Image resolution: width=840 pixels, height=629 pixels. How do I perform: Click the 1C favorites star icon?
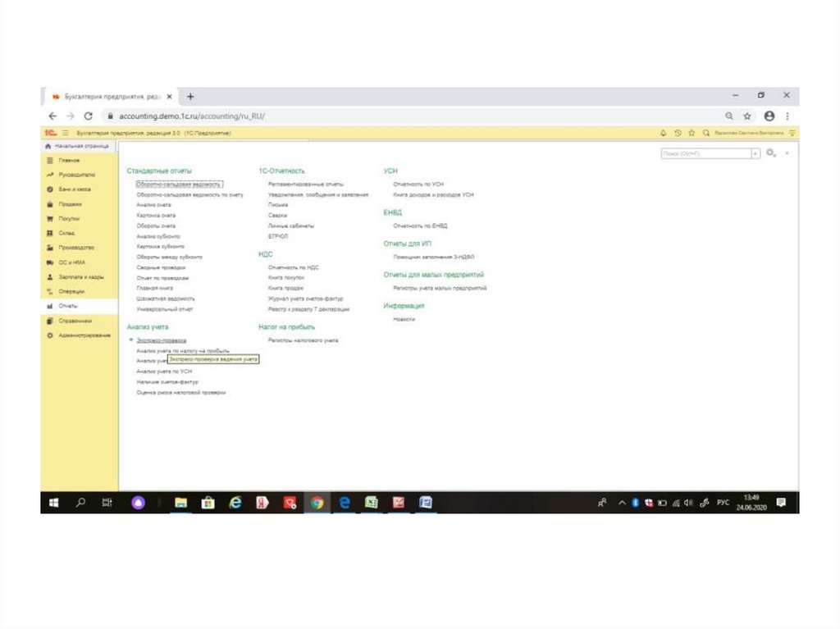tap(692, 133)
